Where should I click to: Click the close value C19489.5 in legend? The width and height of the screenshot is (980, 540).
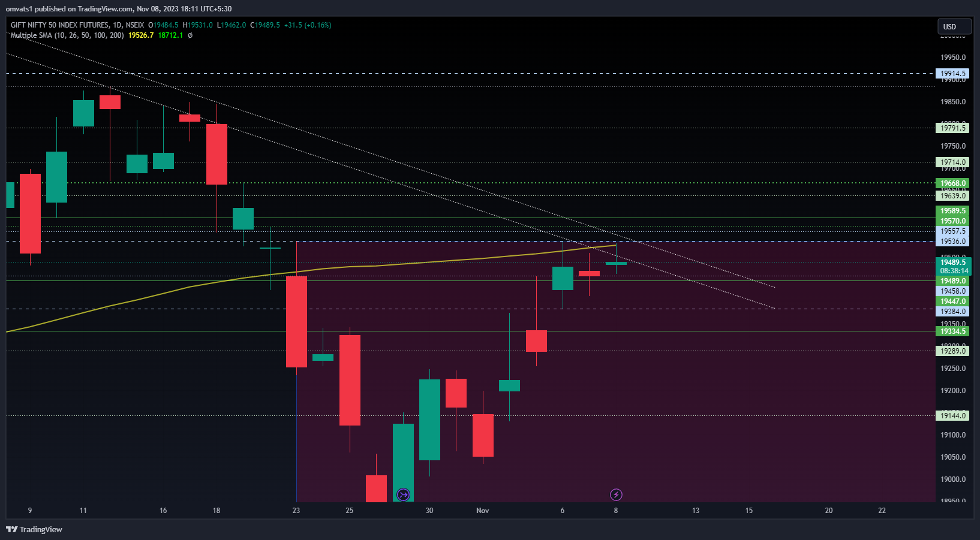(265, 25)
